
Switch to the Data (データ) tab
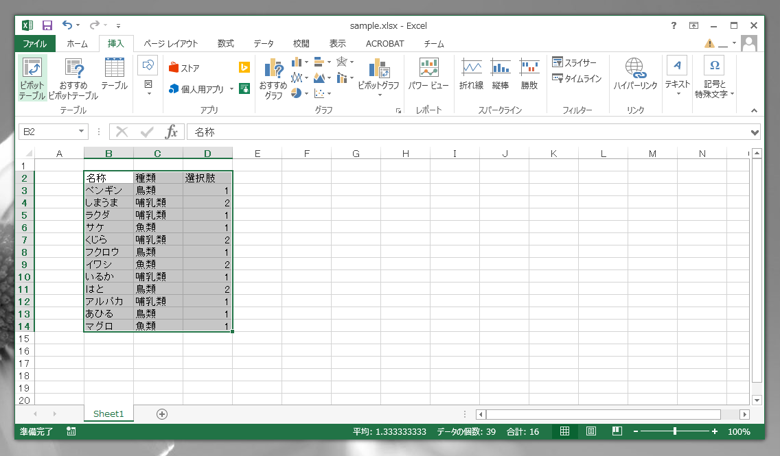(264, 44)
